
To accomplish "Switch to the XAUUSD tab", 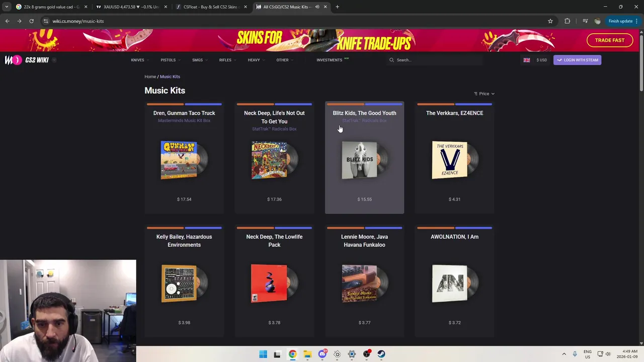I will 129,7.
